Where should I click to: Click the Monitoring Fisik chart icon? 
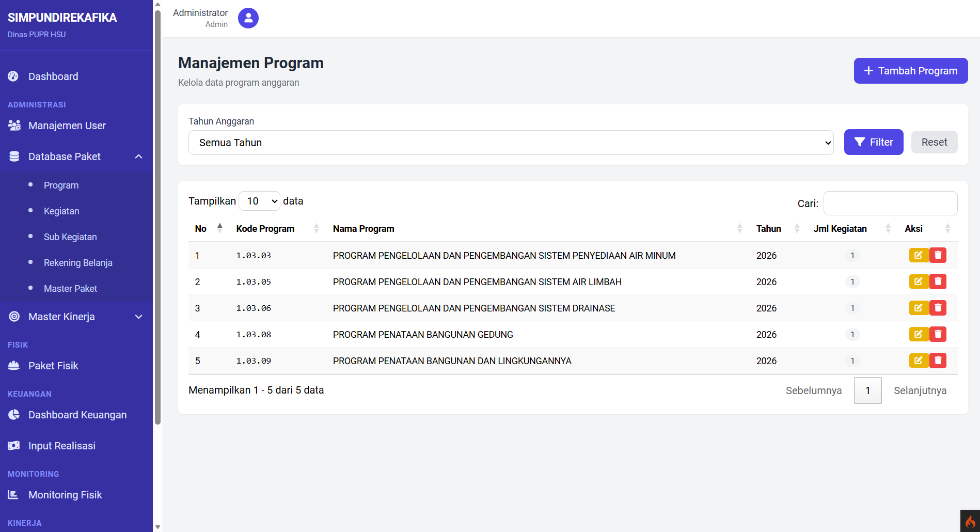[13, 495]
